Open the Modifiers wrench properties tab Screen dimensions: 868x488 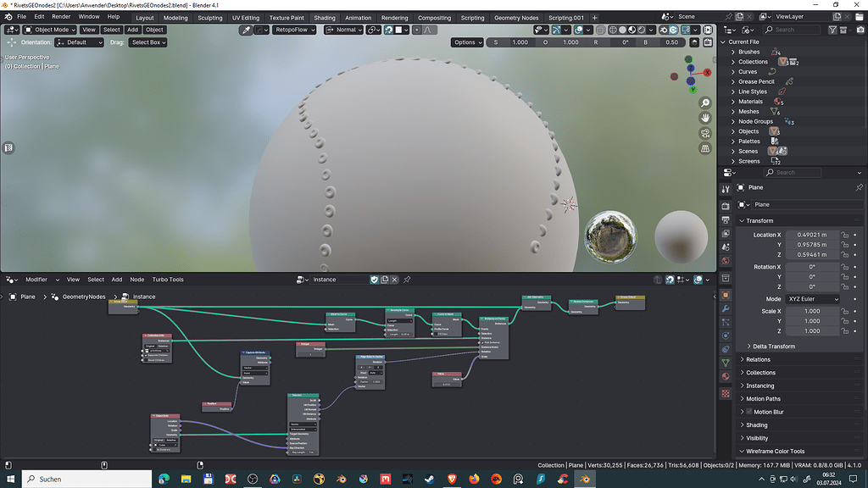pyautogui.click(x=726, y=308)
